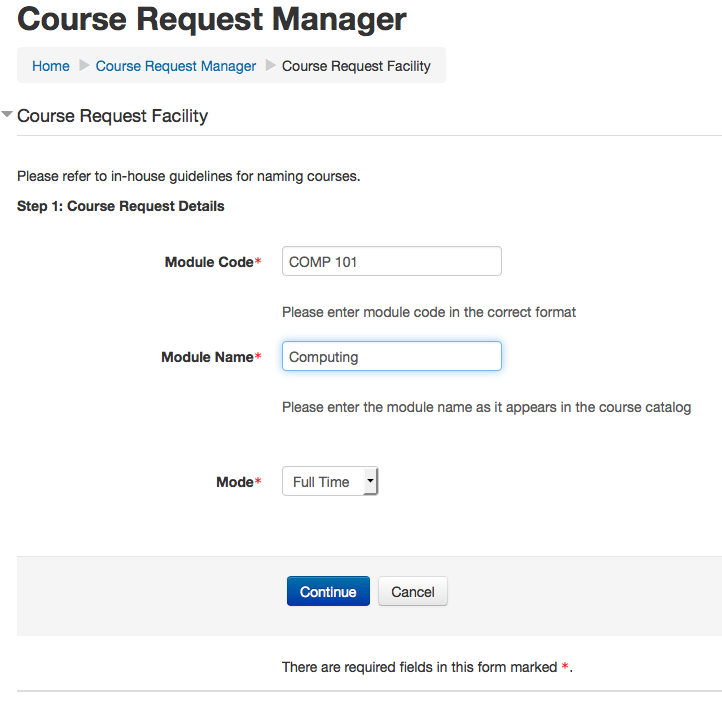
Task: Click into the Module Name field with Computing
Action: click(391, 357)
